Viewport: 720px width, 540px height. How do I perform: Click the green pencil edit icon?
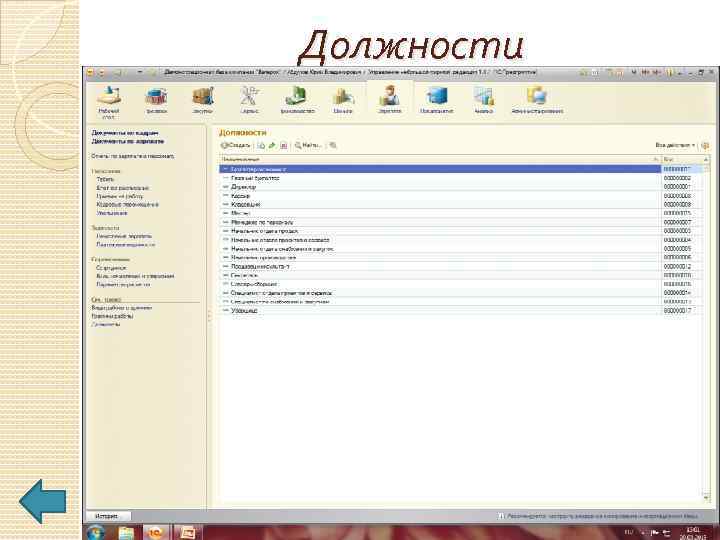coord(272,145)
